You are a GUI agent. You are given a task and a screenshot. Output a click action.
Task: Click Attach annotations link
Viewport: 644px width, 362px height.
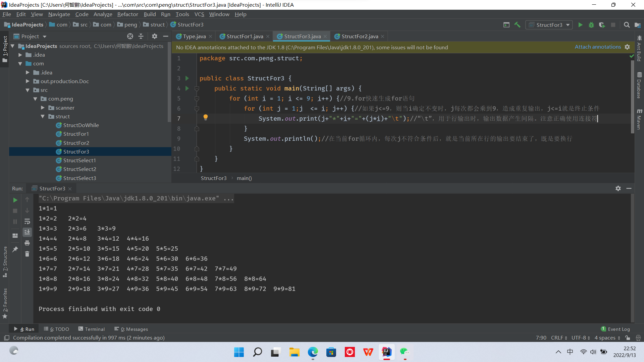click(x=598, y=47)
